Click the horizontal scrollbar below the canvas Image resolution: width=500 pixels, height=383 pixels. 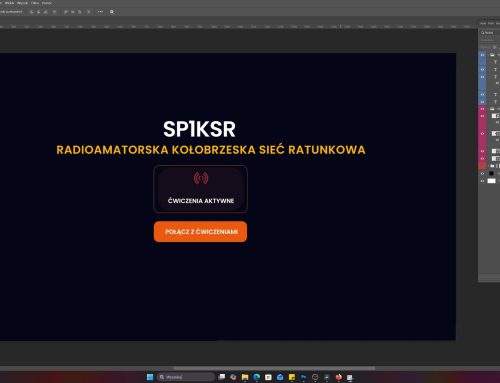pos(274,368)
